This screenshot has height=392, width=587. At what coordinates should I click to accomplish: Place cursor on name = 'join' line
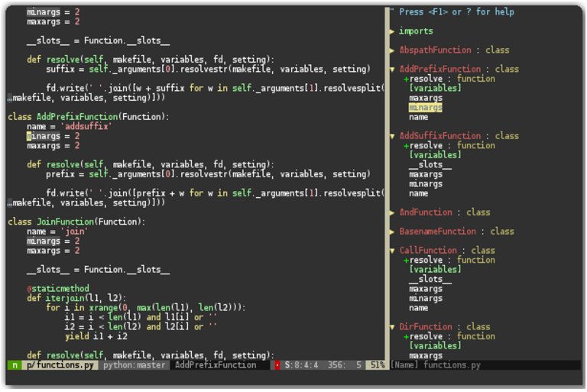point(57,232)
